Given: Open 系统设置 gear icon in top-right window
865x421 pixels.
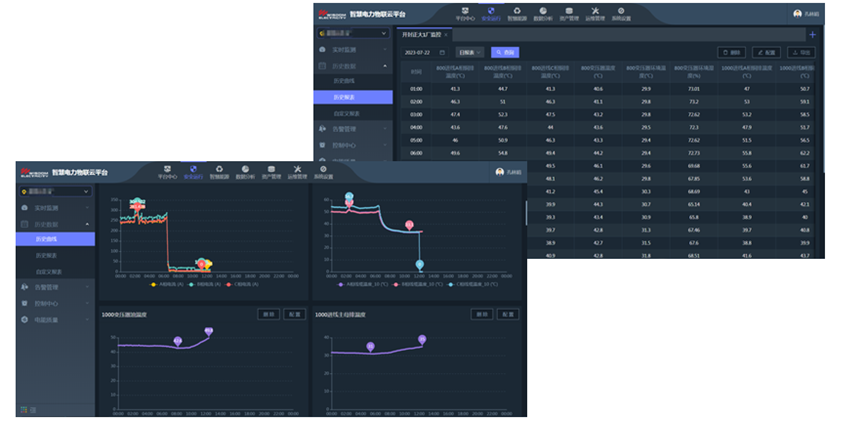Looking at the screenshot, I should (x=620, y=14).
